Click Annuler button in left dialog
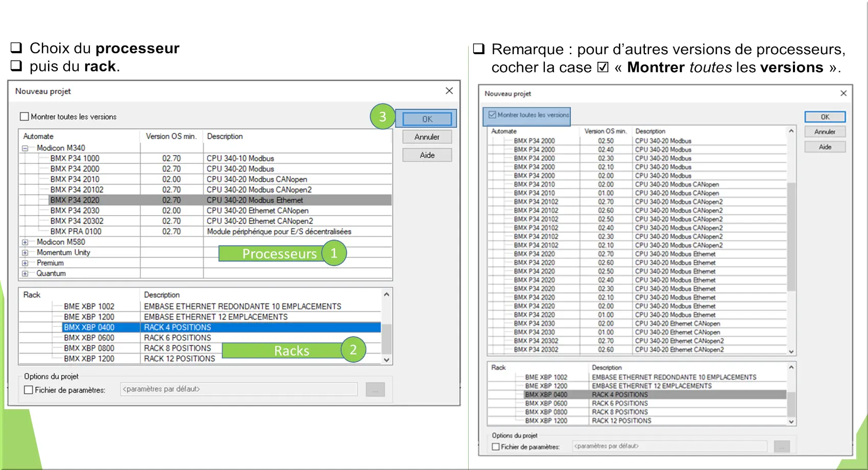Screen dimensions: 868x470 (427, 137)
